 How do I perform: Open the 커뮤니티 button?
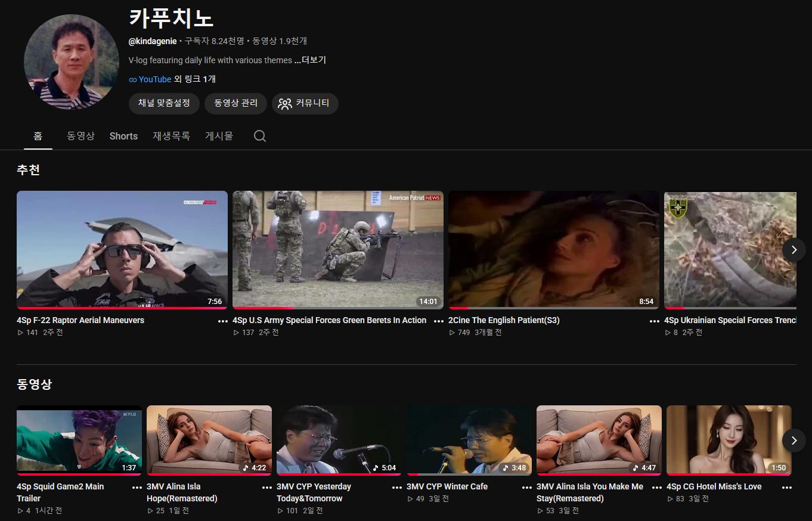(x=305, y=103)
